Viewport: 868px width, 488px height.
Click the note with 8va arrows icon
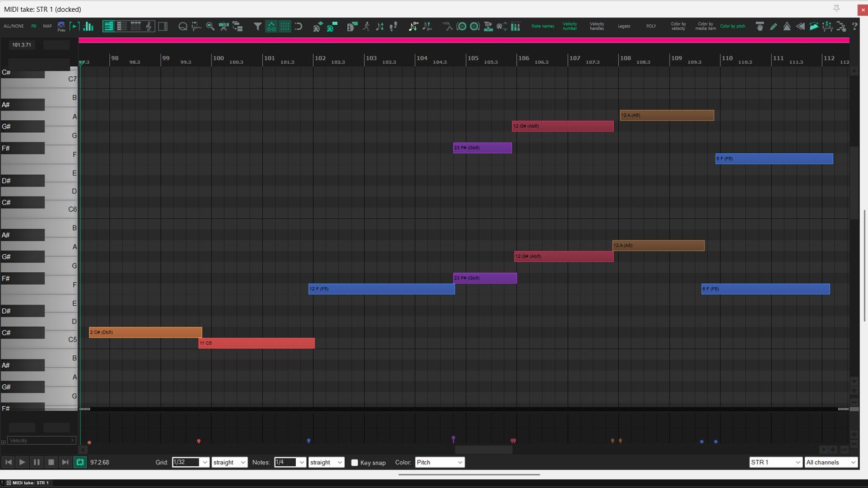pyautogui.click(x=413, y=26)
